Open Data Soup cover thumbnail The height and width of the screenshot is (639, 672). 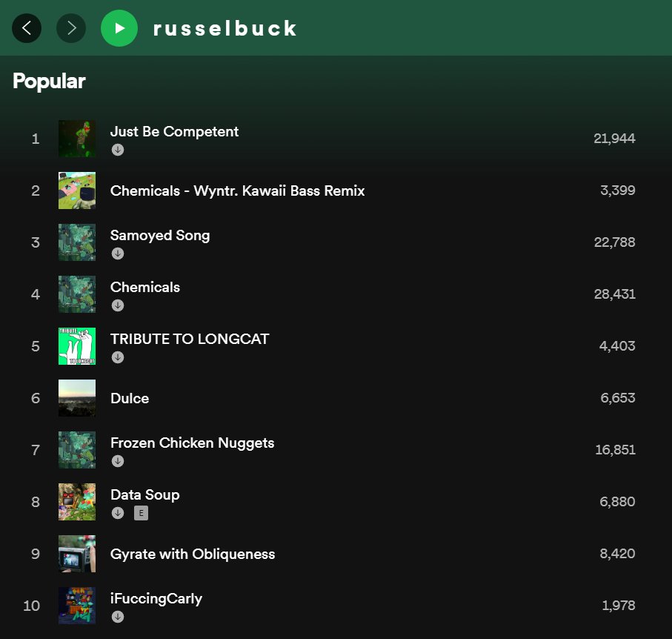click(77, 502)
